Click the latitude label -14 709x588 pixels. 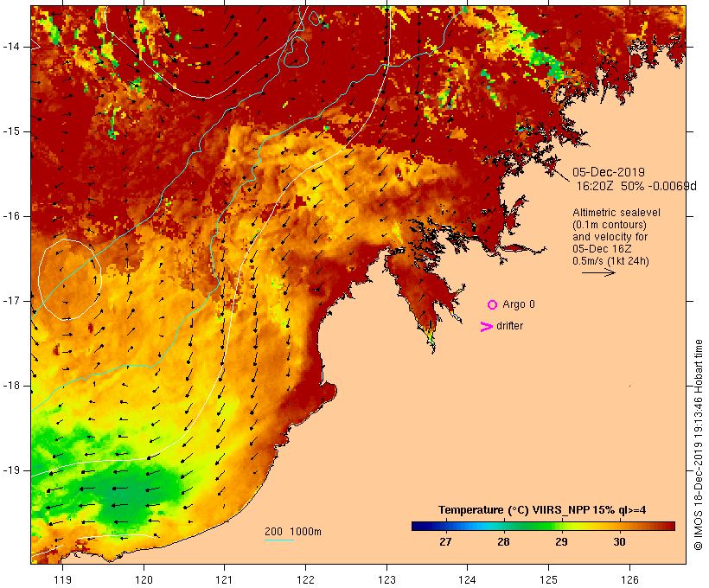(10, 47)
